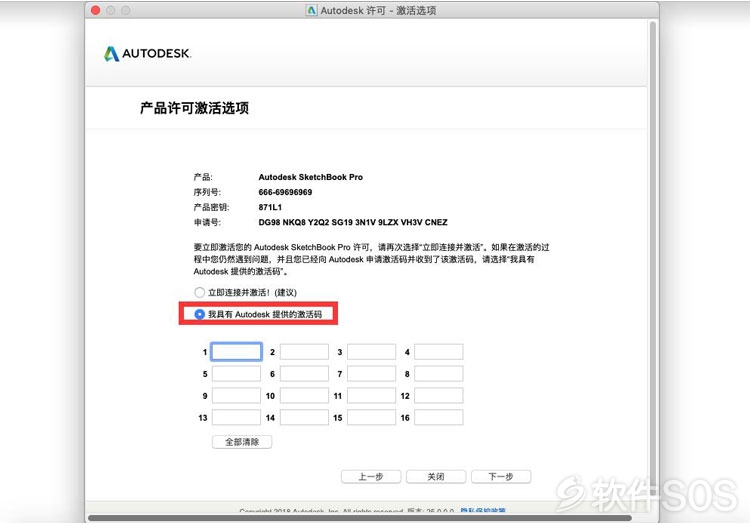This screenshot has height=523, width=750.
Task: Click the 全部清除 clear all button
Action: coord(242,442)
